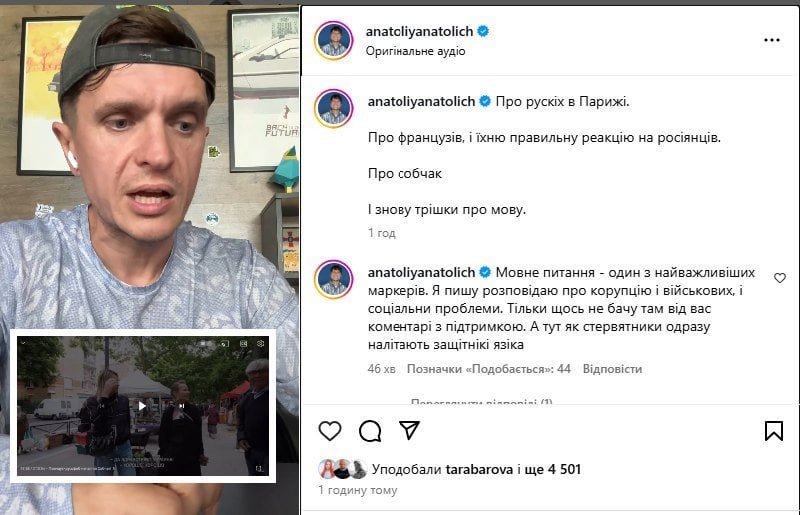Skip forward in the inset video player
800x515 pixels.
click(181, 406)
